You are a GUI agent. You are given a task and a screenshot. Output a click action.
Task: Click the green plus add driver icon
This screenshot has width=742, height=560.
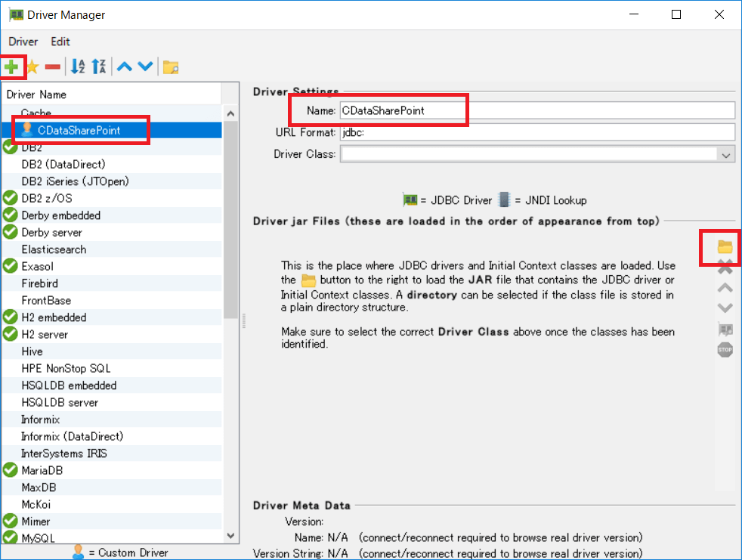coord(11,67)
